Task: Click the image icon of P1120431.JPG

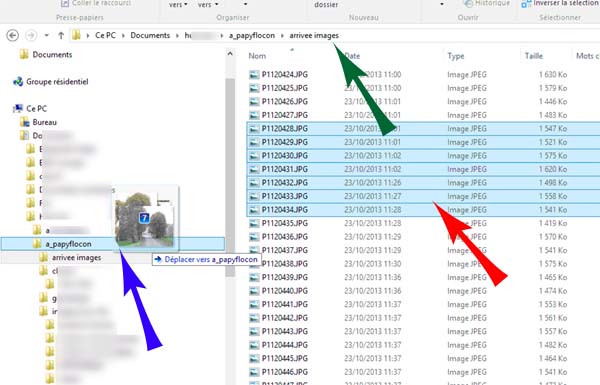Action: tap(254, 170)
